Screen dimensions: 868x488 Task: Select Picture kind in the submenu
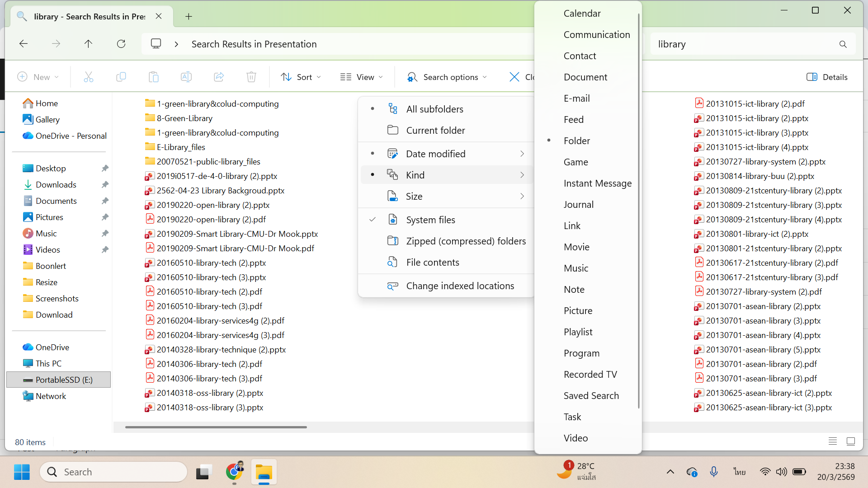(x=578, y=311)
